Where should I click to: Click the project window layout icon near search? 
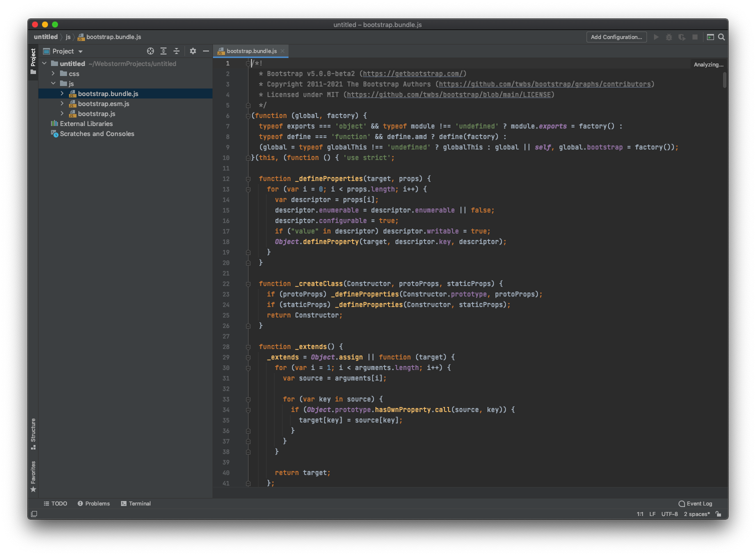click(x=710, y=37)
